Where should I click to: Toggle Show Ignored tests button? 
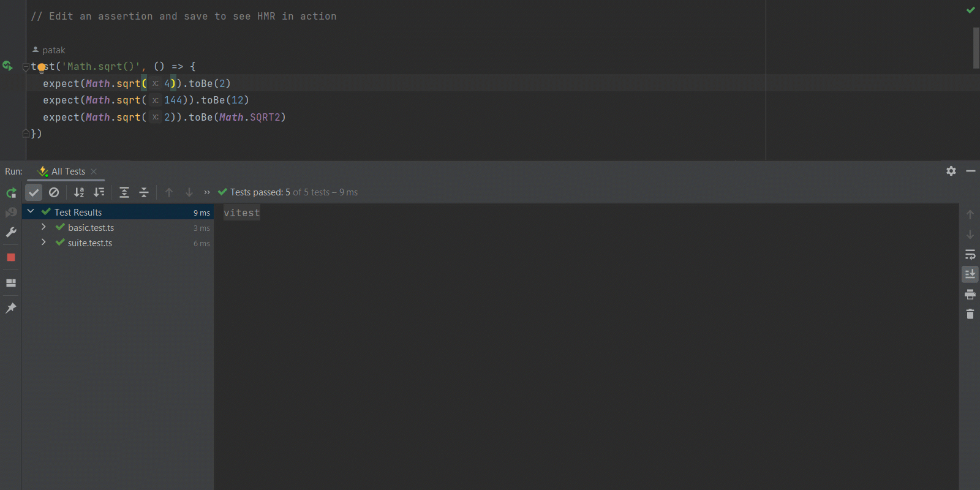coord(54,192)
